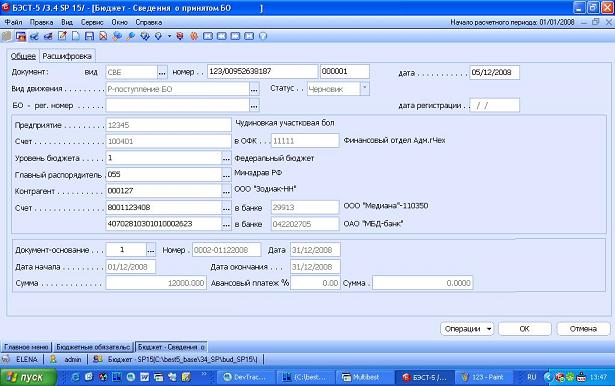This screenshot has width=615, height=386.
Task: Click the empty дата регистрации field
Action: 494,105
